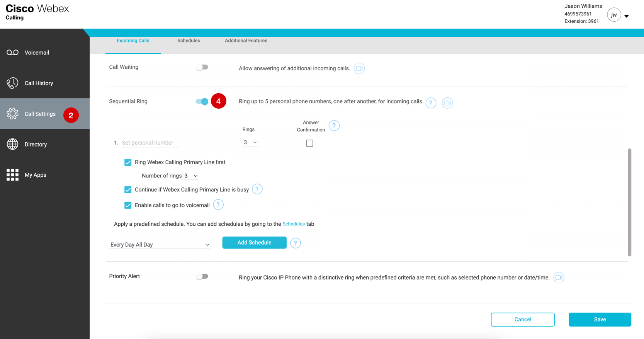Open the Rings dropdown for personal number 1

click(250, 143)
